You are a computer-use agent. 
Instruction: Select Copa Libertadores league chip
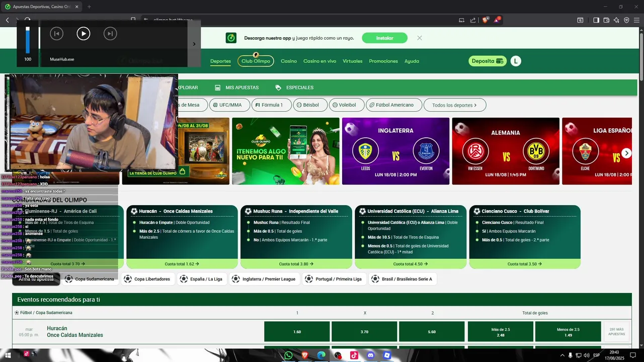(147, 279)
